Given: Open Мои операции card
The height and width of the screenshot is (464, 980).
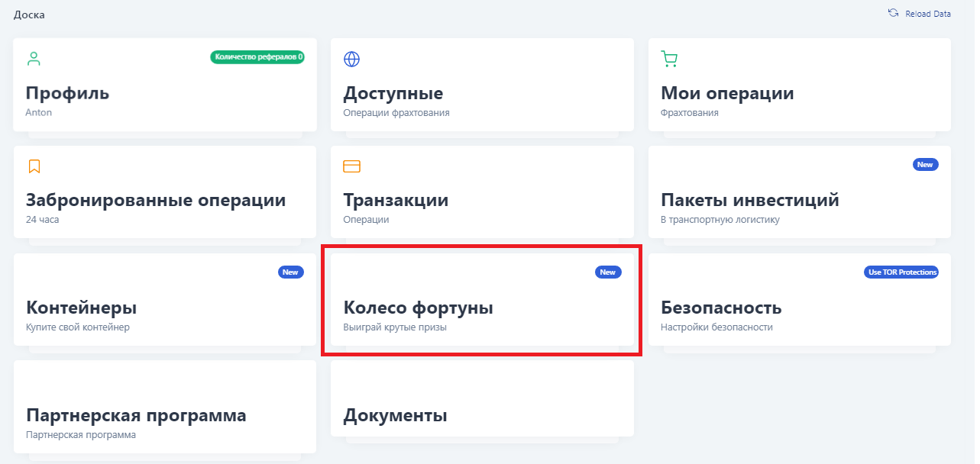Looking at the screenshot, I should (800, 85).
